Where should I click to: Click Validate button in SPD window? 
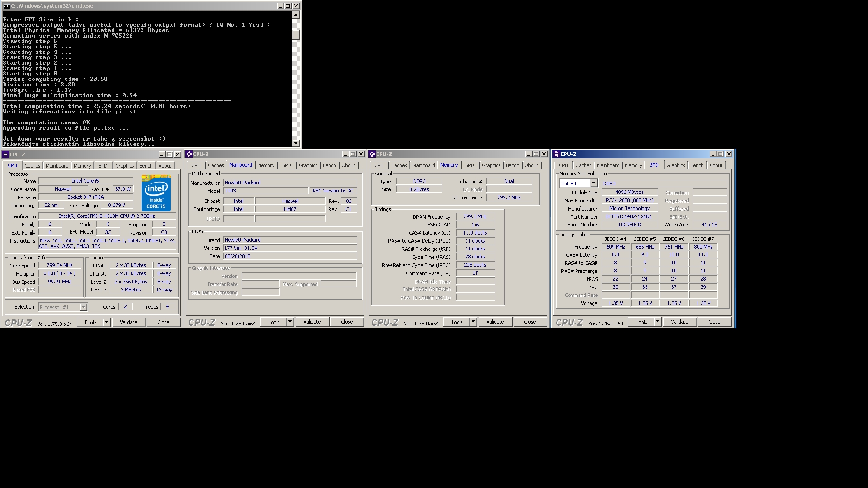pos(679,322)
